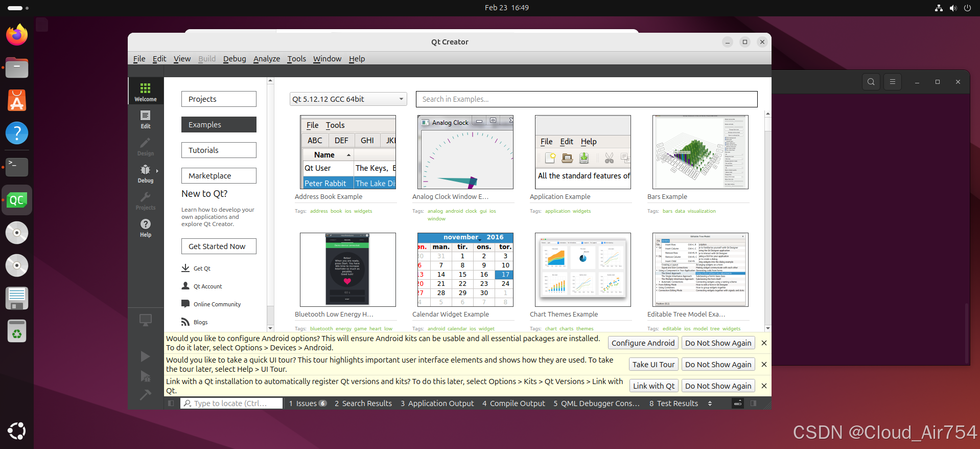Click Take UI Tour button
Image resolution: width=980 pixels, height=449 pixels.
click(654, 365)
